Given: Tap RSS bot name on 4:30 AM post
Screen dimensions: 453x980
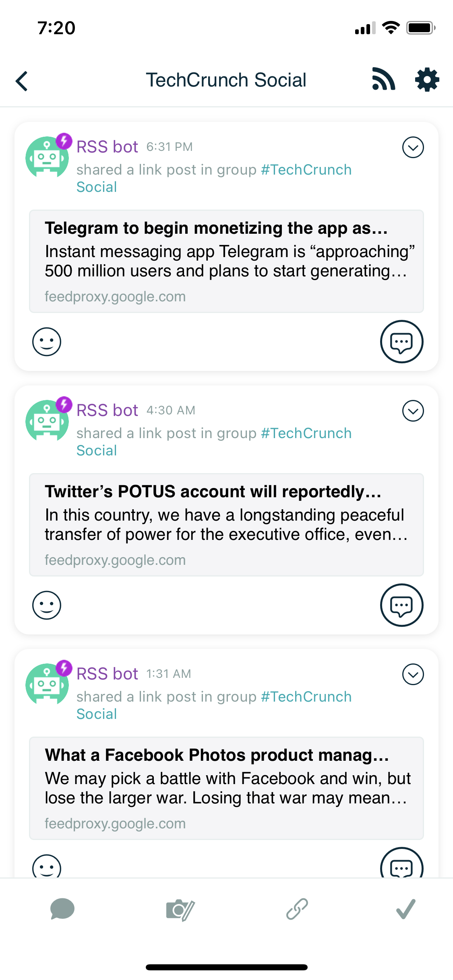Looking at the screenshot, I should 107,410.
